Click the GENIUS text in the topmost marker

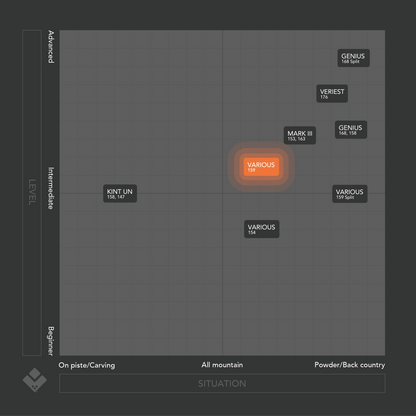pos(353,56)
